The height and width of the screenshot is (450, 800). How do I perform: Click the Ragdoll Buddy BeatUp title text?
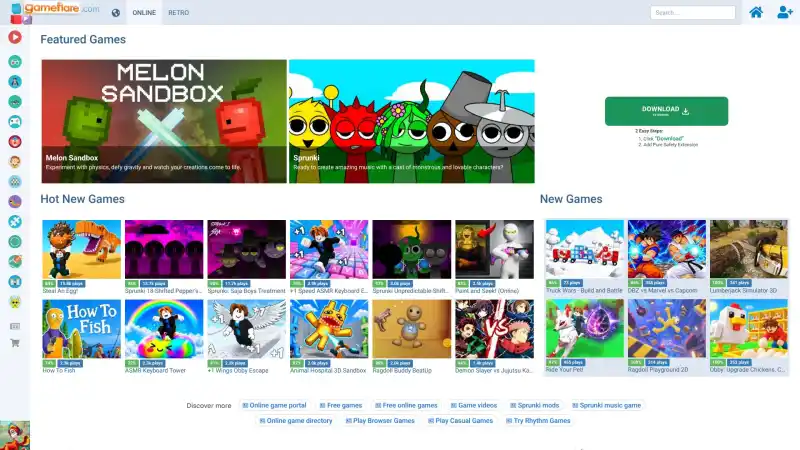[x=402, y=370]
